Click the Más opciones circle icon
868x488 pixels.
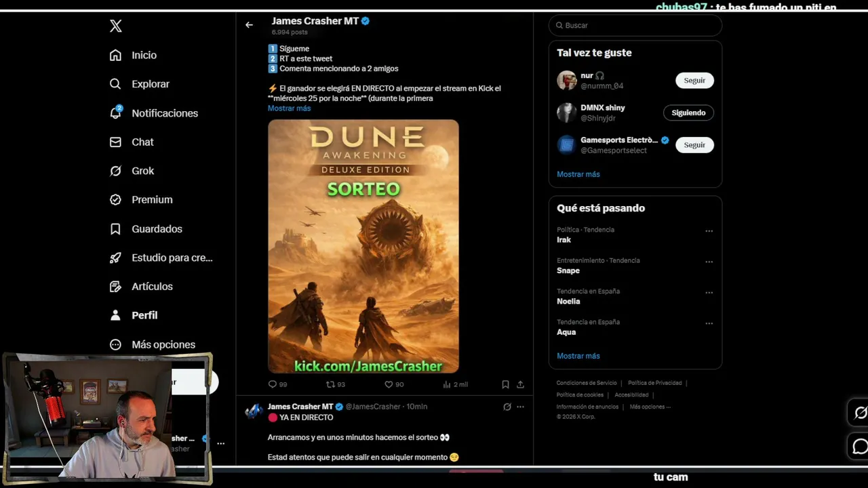(115, 344)
